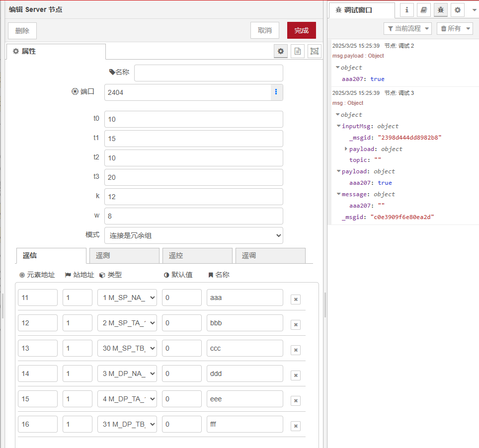Open the node appearance editor icon
The width and height of the screenshot is (479, 448).
314,51
